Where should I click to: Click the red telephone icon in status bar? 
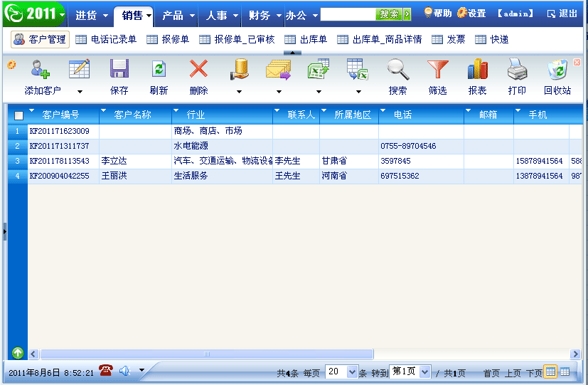tap(106, 370)
